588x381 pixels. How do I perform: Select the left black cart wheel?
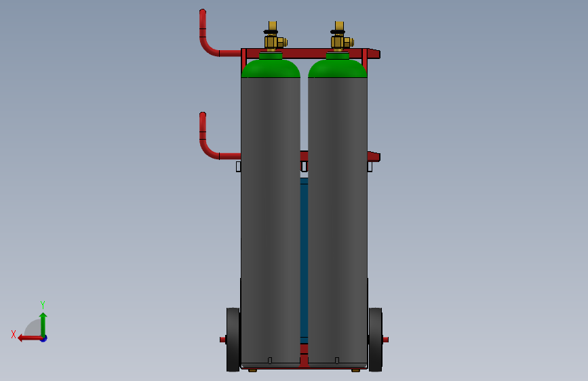[233, 340]
